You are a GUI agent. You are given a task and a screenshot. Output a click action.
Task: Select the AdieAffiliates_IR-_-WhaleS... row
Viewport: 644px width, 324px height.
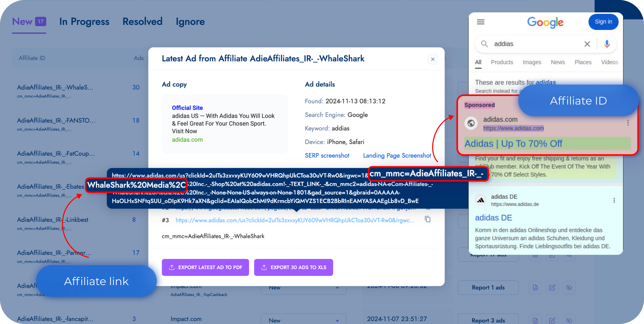pos(55,87)
